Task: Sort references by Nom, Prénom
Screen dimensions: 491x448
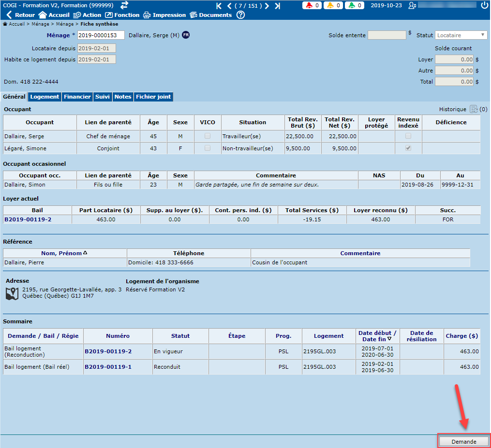Action: tap(64, 253)
